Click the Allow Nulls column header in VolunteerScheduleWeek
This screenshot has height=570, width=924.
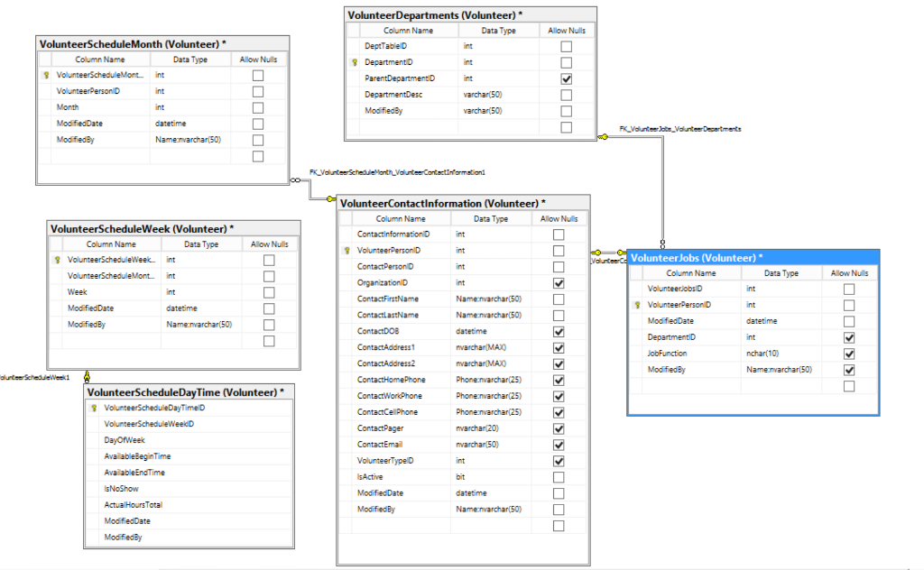(269, 244)
